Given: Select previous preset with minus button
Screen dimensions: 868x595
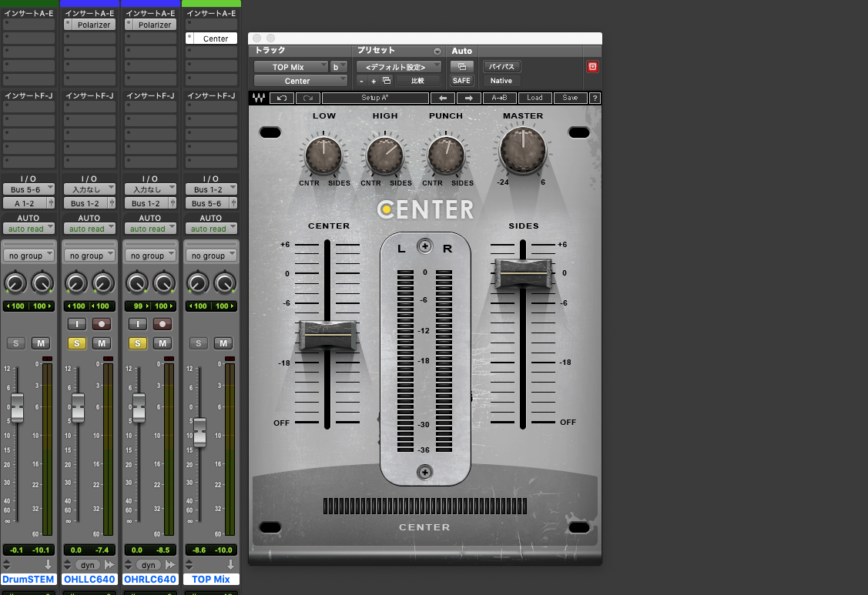Looking at the screenshot, I should [x=361, y=81].
